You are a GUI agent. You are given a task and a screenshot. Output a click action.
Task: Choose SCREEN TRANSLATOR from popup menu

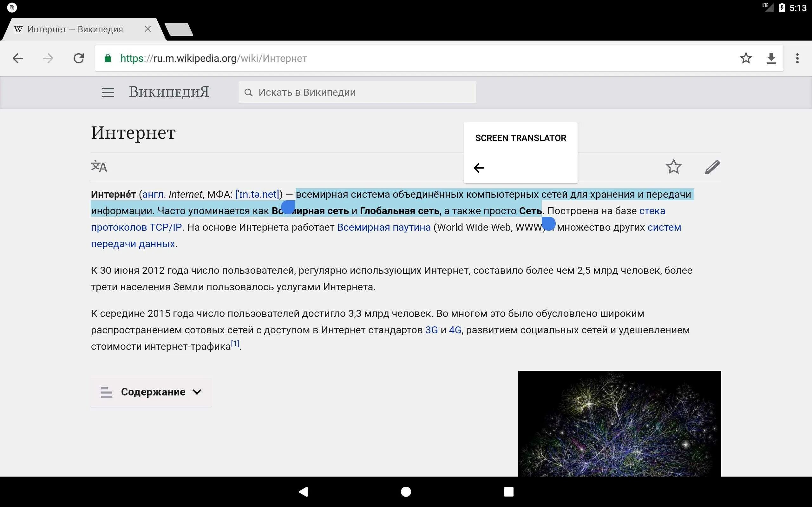point(521,138)
